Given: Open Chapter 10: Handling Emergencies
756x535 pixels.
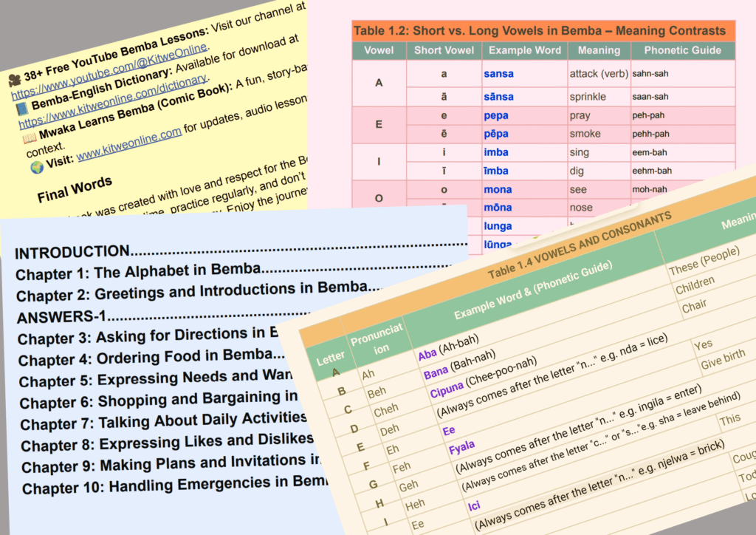Looking at the screenshot, I should click(x=175, y=485).
